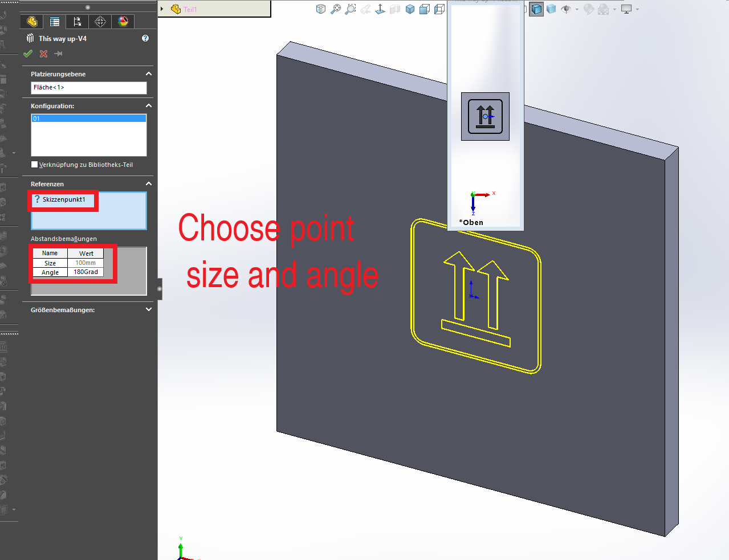Toggle the pushpin keep-visible icon

(58, 54)
